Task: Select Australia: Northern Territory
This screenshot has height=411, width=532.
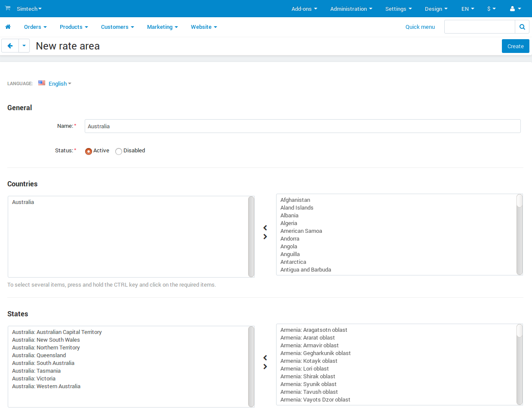Action: [x=46, y=347]
